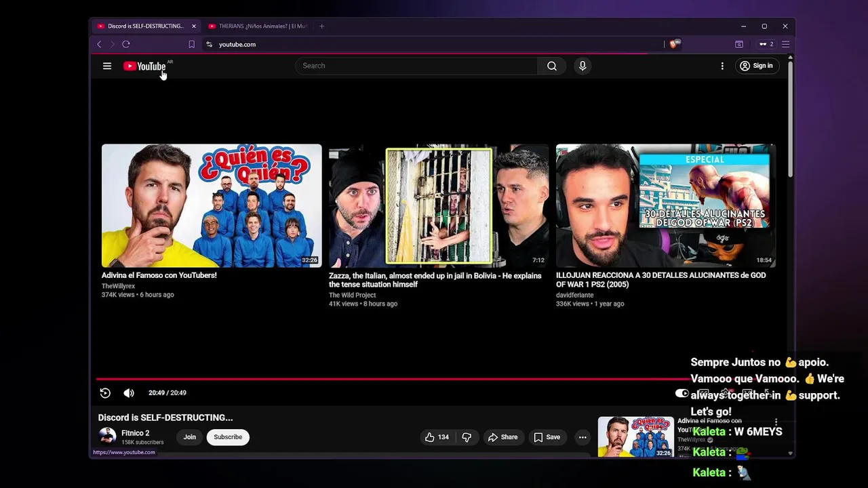Replay the video with the replay icon

pyautogui.click(x=105, y=393)
